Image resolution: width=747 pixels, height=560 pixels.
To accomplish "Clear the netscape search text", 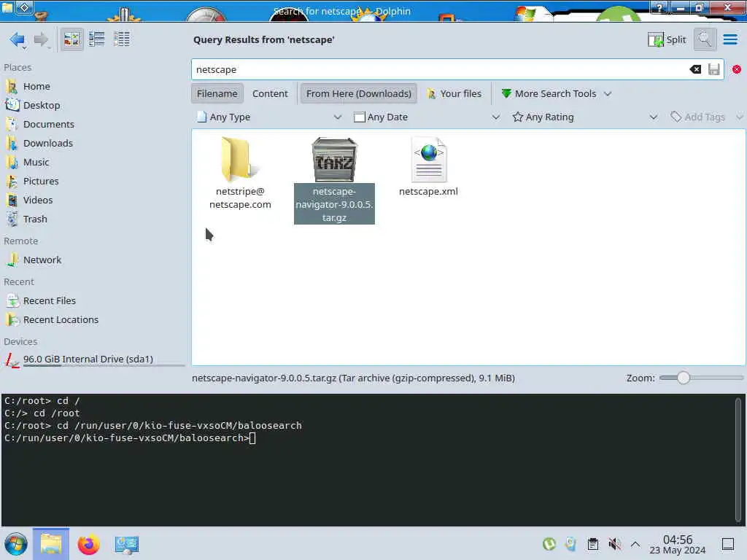I will tap(695, 69).
